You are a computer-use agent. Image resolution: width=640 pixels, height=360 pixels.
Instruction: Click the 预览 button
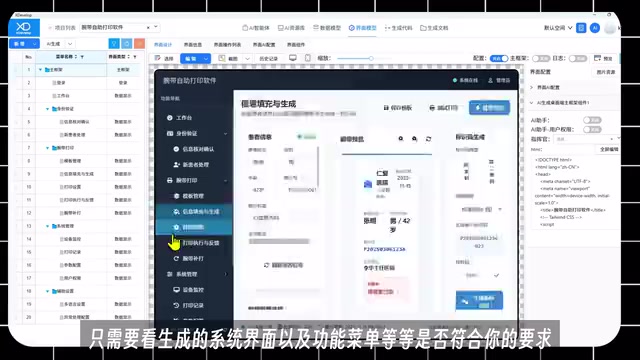(604, 58)
